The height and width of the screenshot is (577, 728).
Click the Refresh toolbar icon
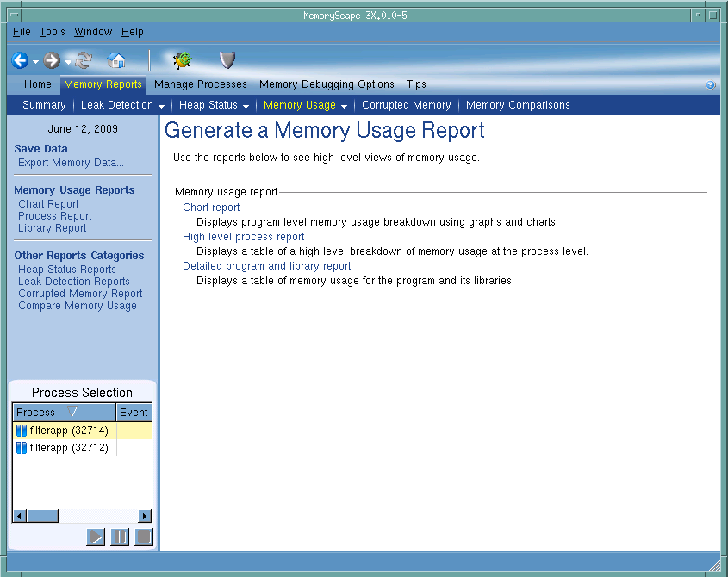(x=84, y=60)
